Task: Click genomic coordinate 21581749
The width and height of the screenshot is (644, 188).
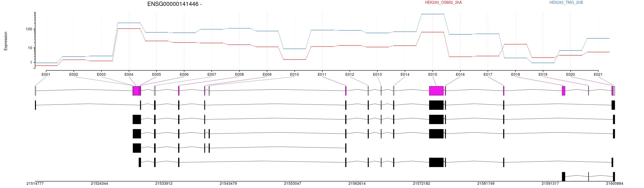Action: 486,184
